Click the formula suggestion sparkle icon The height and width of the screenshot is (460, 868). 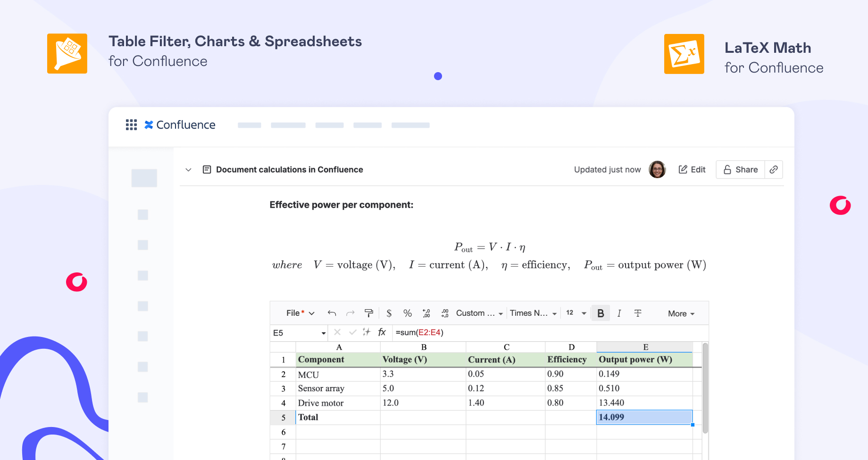coord(367,332)
